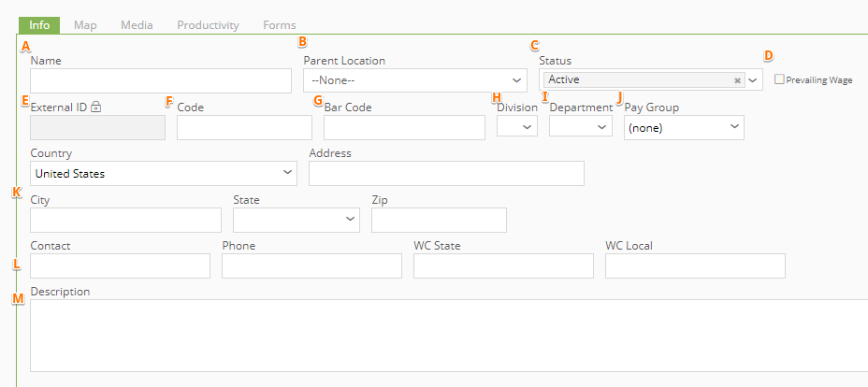Open the Division dropdown
Image resolution: width=868 pixels, height=387 pixels.
click(x=517, y=127)
